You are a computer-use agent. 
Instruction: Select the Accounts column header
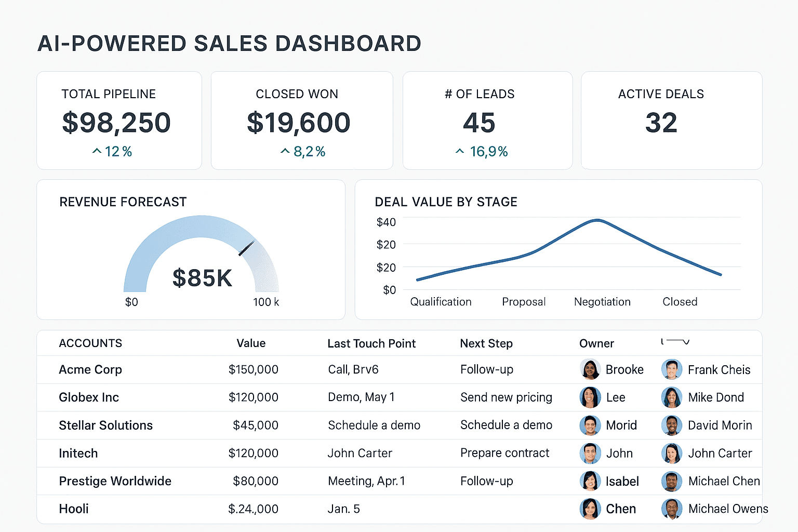(90, 343)
